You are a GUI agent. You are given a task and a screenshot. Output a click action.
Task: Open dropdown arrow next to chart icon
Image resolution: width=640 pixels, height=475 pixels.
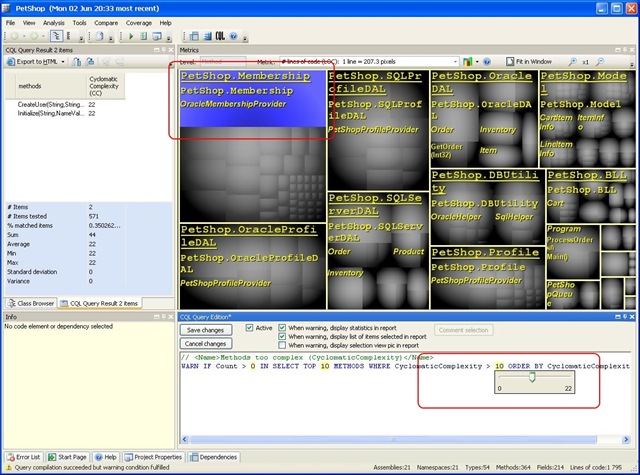[477, 62]
